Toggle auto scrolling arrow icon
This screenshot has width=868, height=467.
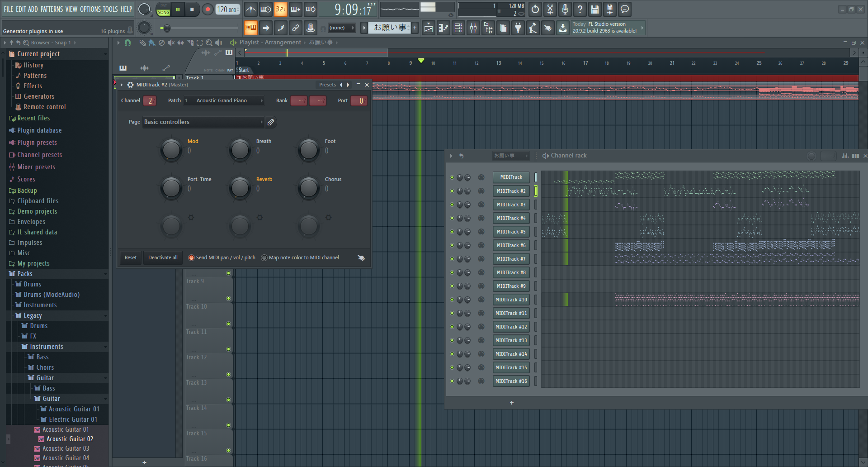[266, 28]
